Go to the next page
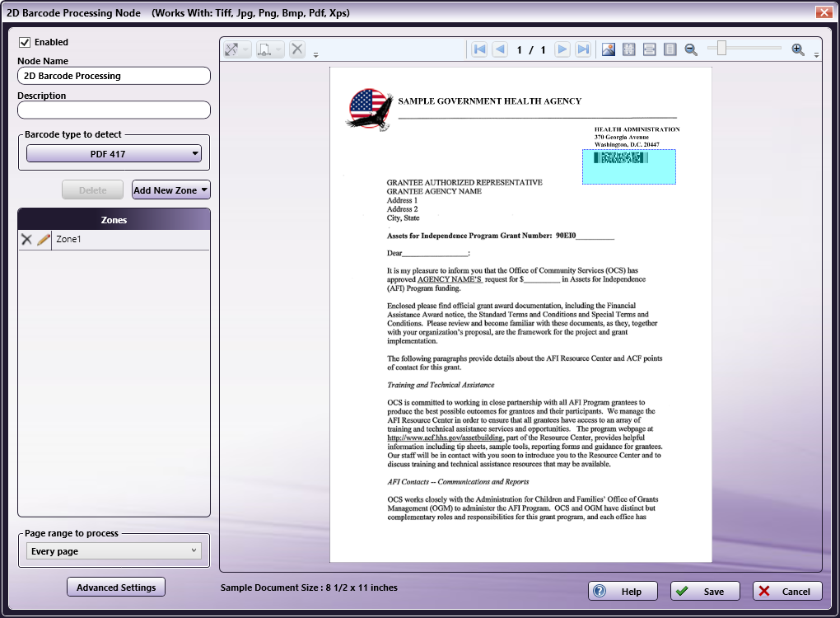Viewport: 840px width, 618px height. 562,49
